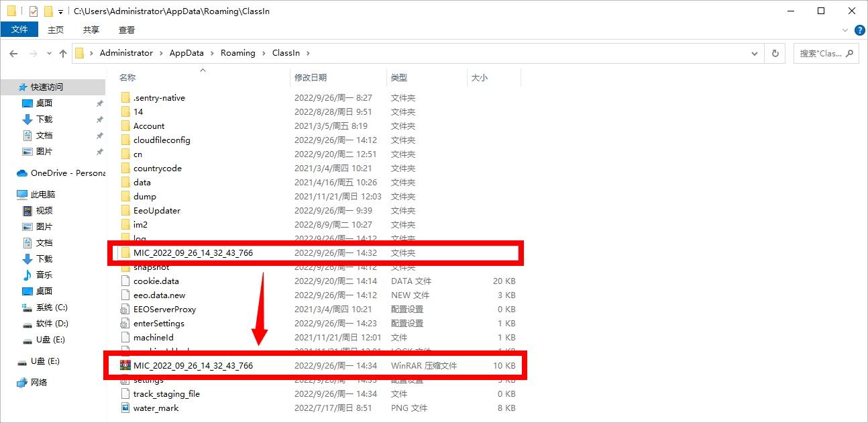Expand the ribbon with the chevron
The image size is (868, 423).
coord(847,30)
